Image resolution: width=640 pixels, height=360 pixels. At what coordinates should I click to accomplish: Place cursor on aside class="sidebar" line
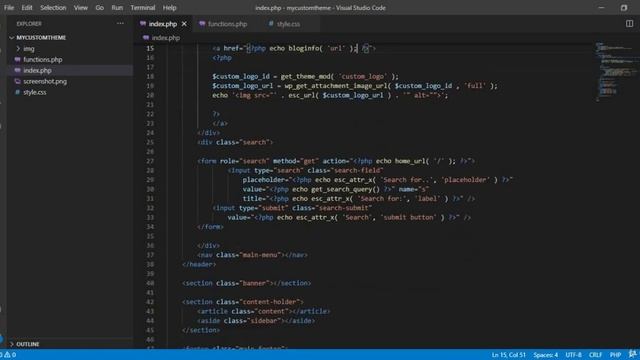[x=256, y=321]
